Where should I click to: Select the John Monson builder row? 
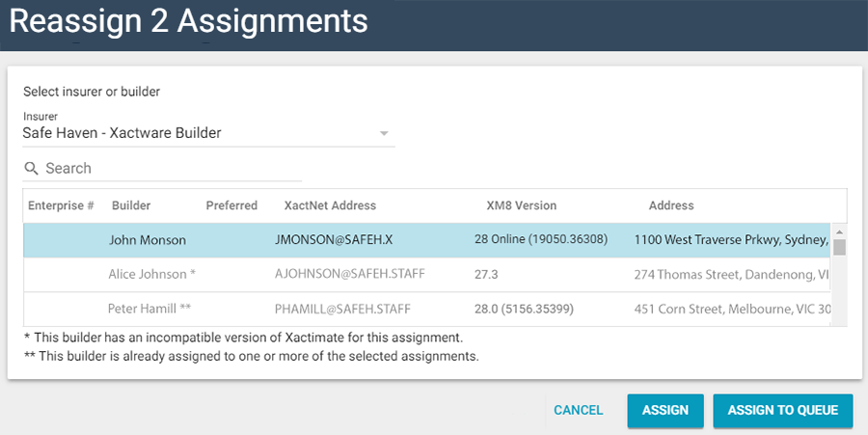click(148, 240)
